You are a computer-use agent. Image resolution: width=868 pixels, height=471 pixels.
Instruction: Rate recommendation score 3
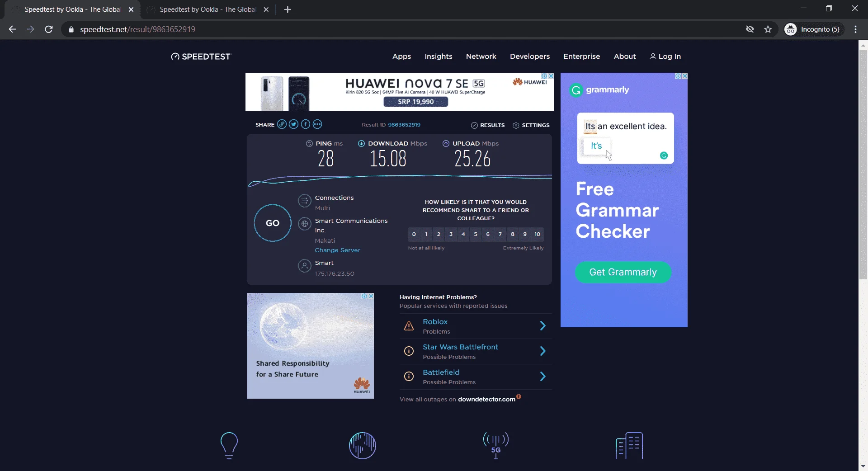pyautogui.click(x=451, y=235)
